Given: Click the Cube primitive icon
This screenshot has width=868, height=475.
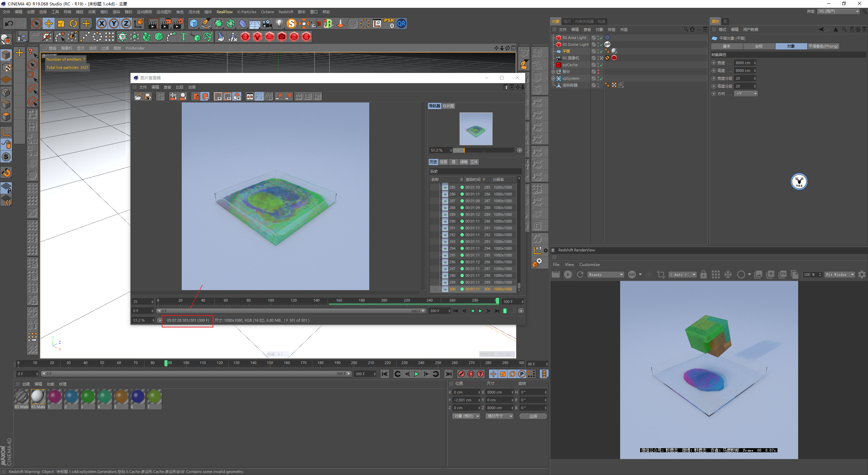Looking at the screenshot, I should coord(194,23).
